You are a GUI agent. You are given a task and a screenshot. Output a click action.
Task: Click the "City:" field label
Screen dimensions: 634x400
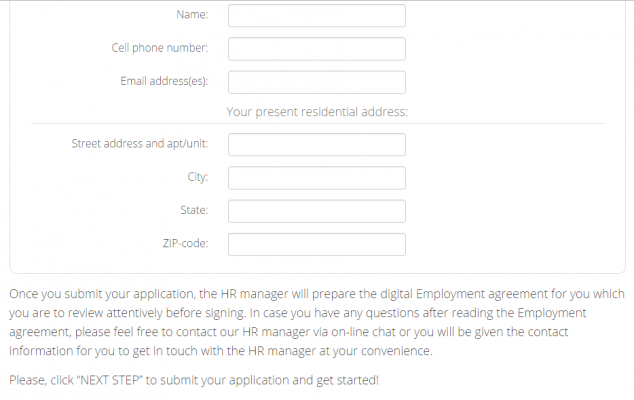click(x=198, y=178)
